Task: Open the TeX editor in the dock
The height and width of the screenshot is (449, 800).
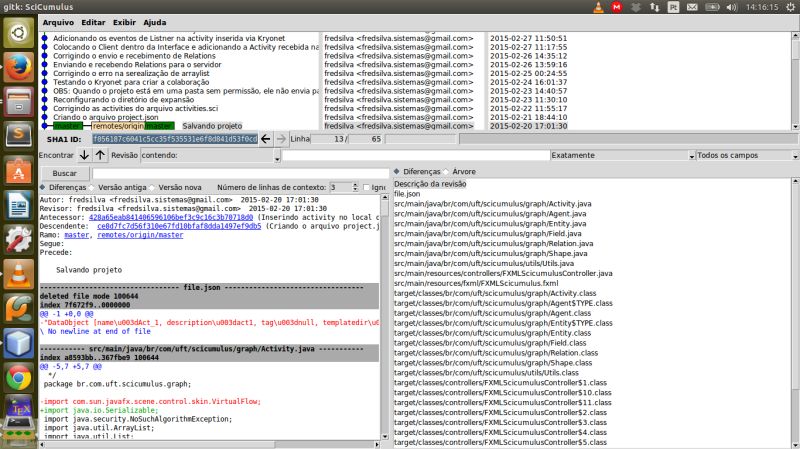Action: click(19, 408)
